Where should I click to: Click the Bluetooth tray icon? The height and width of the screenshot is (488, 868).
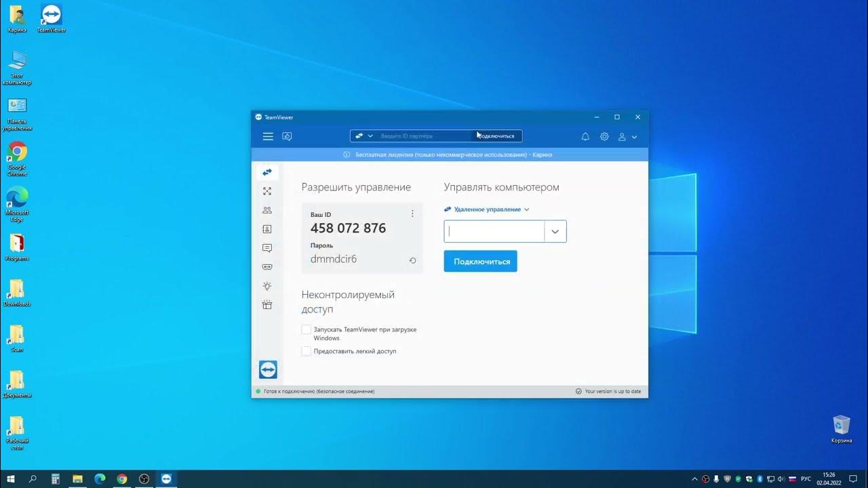pos(759,479)
